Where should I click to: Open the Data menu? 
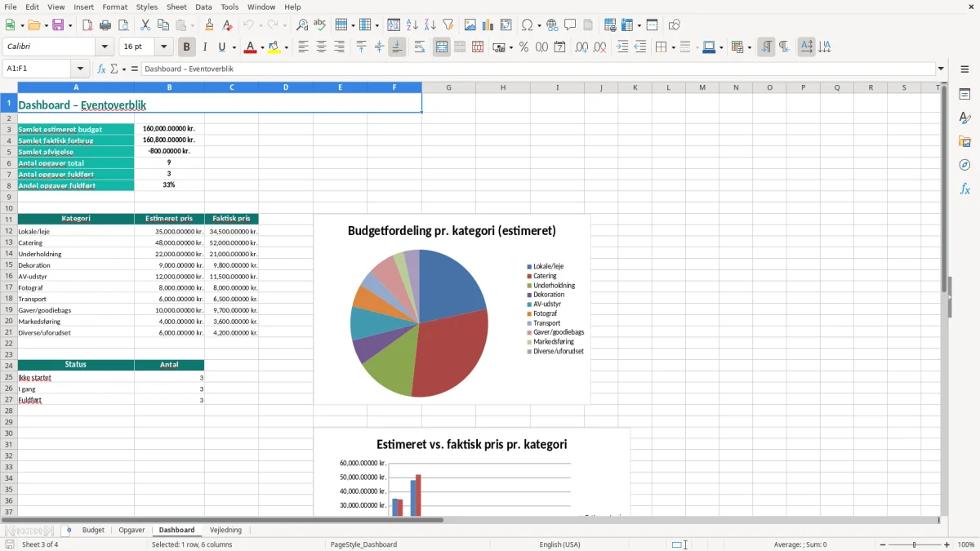coord(203,7)
